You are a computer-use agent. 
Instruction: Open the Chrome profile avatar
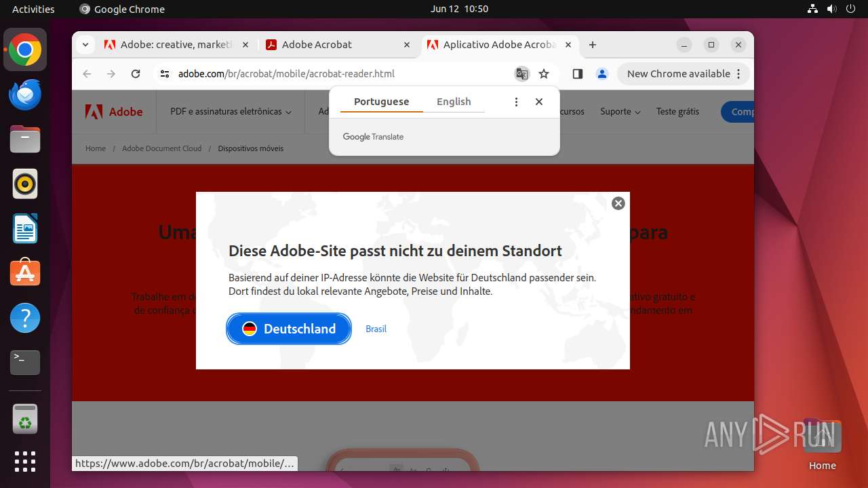click(x=602, y=74)
